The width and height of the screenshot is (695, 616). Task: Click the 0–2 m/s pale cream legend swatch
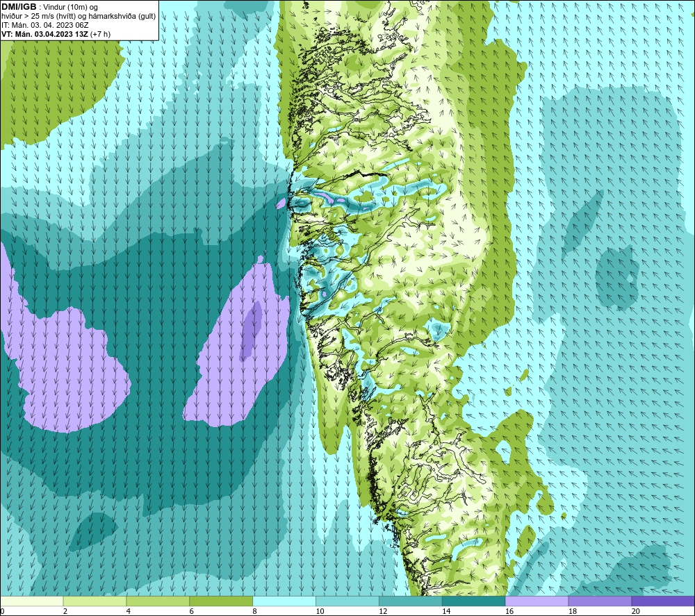click(x=31, y=601)
